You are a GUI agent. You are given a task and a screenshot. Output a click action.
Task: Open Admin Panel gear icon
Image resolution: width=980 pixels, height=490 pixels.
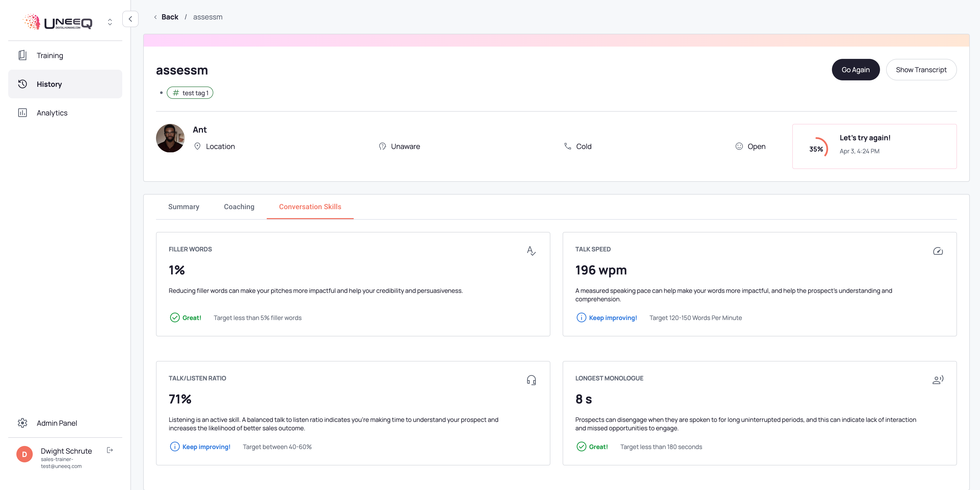(x=23, y=423)
